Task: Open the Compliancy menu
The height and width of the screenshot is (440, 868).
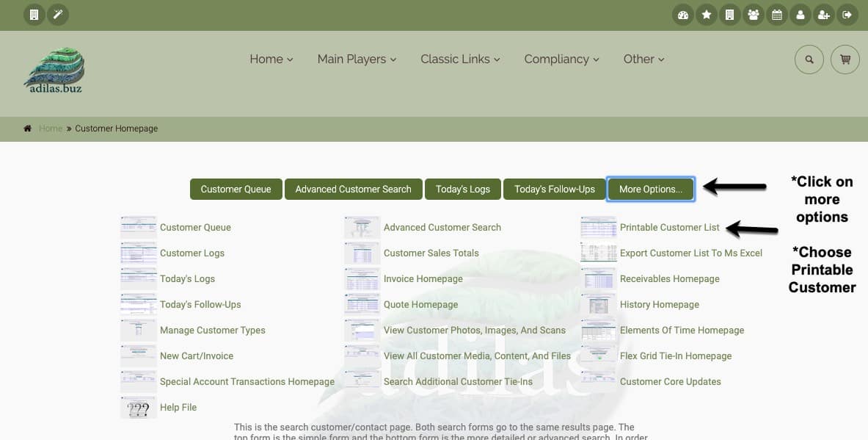Action: (x=561, y=59)
